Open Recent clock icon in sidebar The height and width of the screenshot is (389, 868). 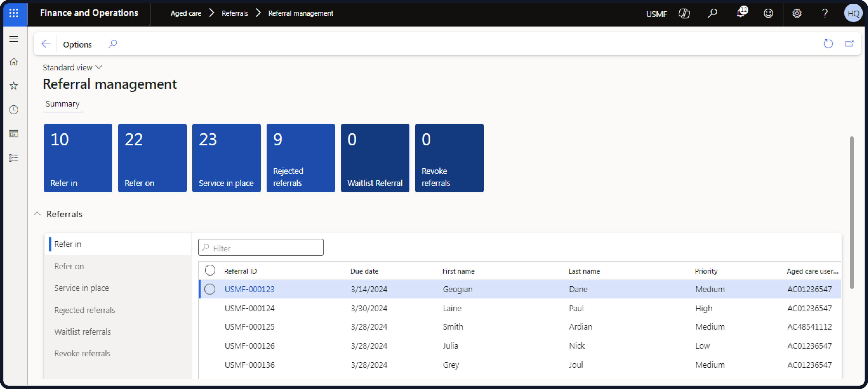point(14,110)
